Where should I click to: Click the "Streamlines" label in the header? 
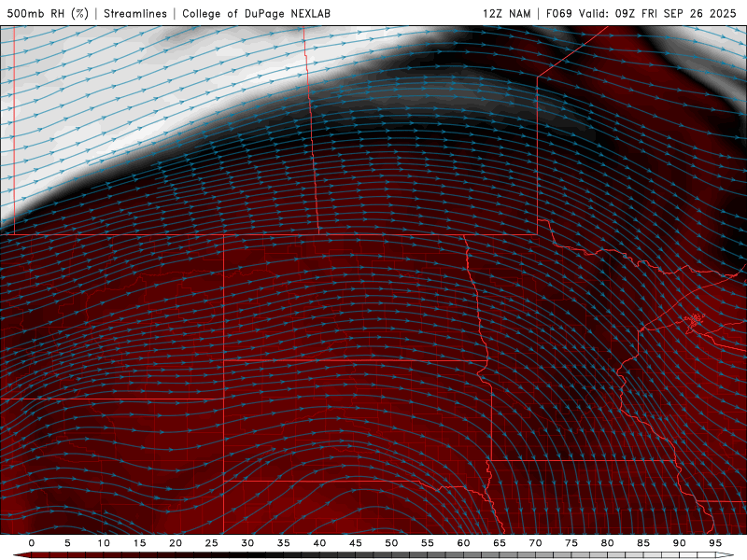click(x=135, y=13)
